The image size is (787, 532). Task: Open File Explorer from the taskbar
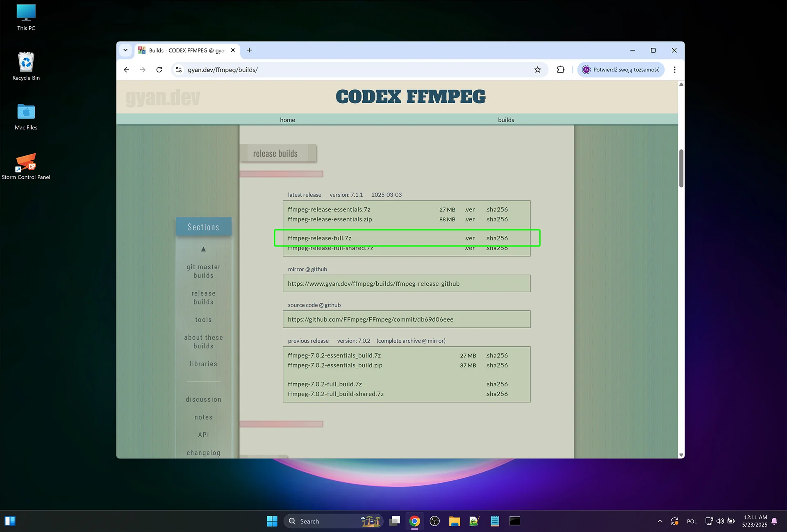455,521
